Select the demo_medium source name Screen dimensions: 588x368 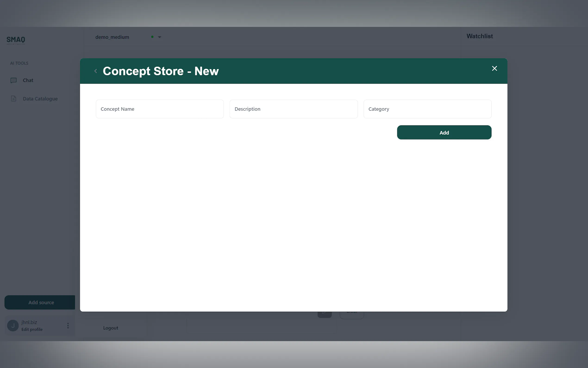coord(112,37)
